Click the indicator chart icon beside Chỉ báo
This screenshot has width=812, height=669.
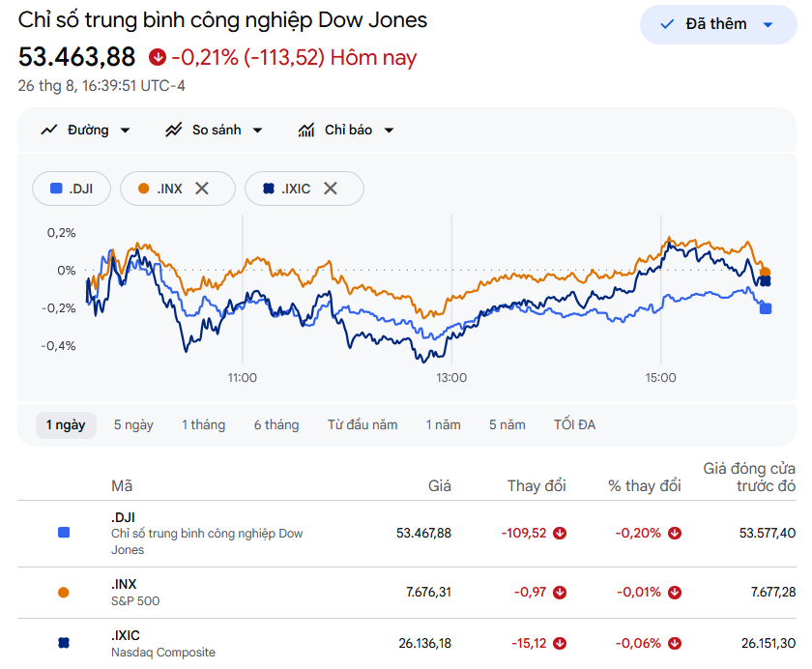(x=306, y=130)
